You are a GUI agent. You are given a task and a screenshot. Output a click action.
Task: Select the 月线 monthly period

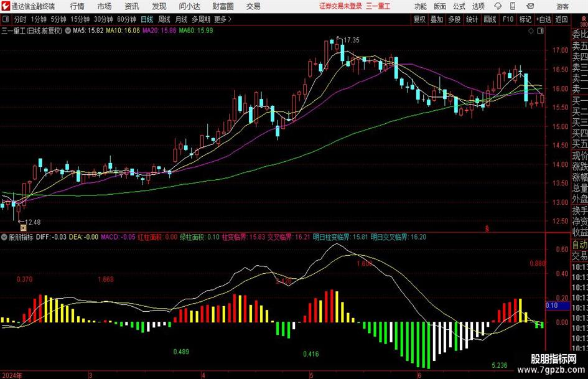click(x=181, y=19)
